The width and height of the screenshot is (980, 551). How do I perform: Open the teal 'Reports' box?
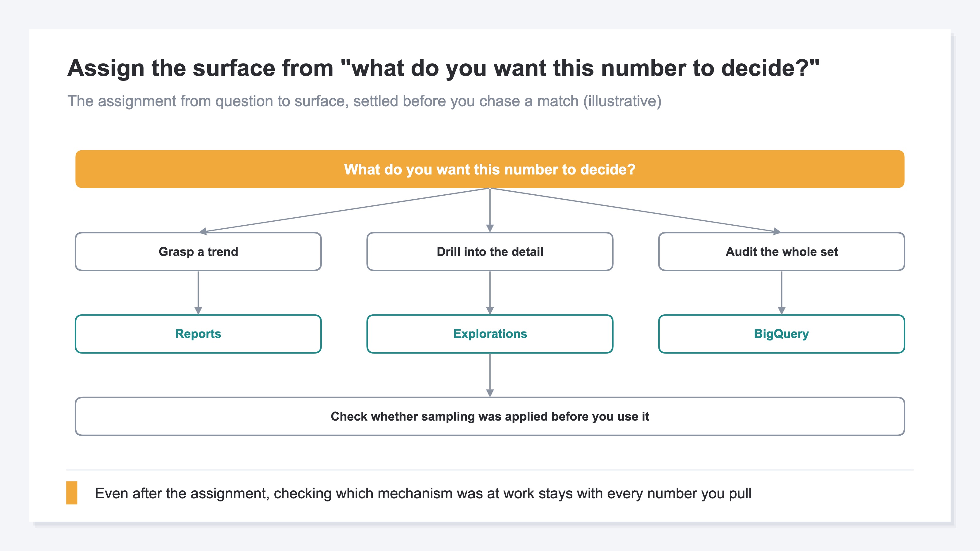(x=198, y=334)
